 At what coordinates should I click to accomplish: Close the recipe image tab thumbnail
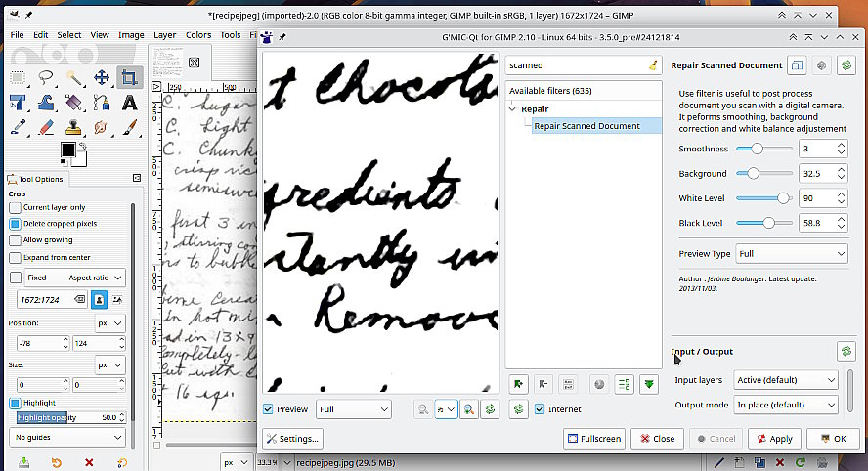tap(195, 62)
